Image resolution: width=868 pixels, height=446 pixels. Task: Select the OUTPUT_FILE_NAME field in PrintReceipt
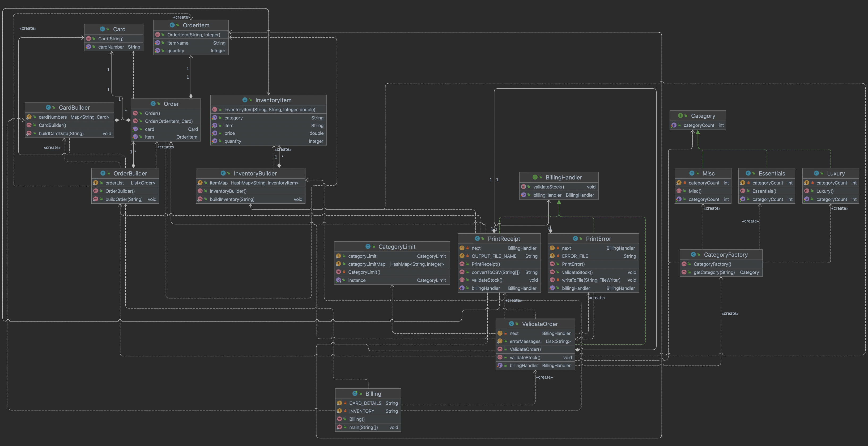point(494,256)
